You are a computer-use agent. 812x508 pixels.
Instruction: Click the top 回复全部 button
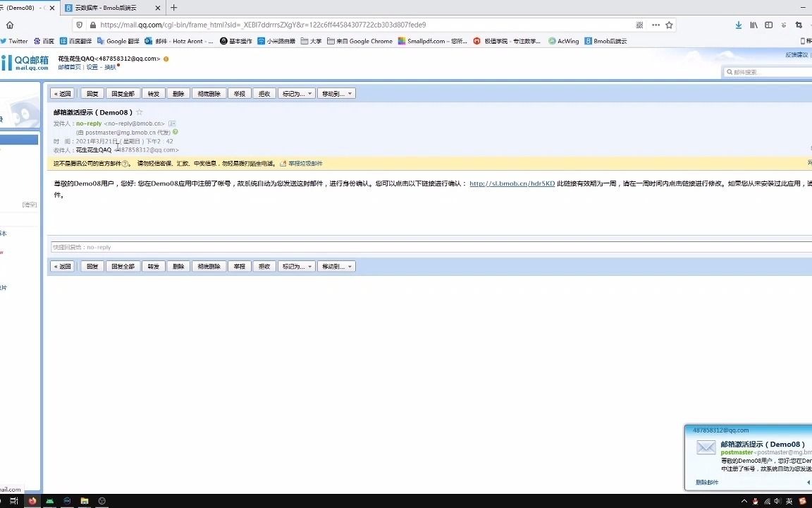coord(123,94)
